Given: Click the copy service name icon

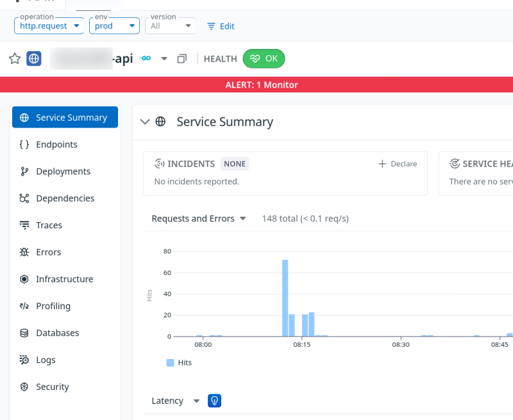Looking at the screenshot, I should tap(182, 59).
